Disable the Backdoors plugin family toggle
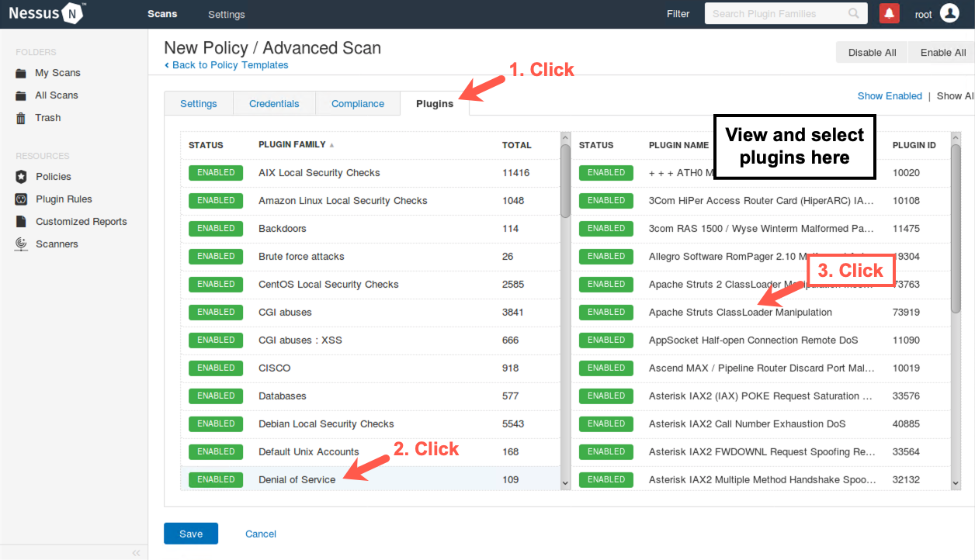 click(x=215, y=228)
